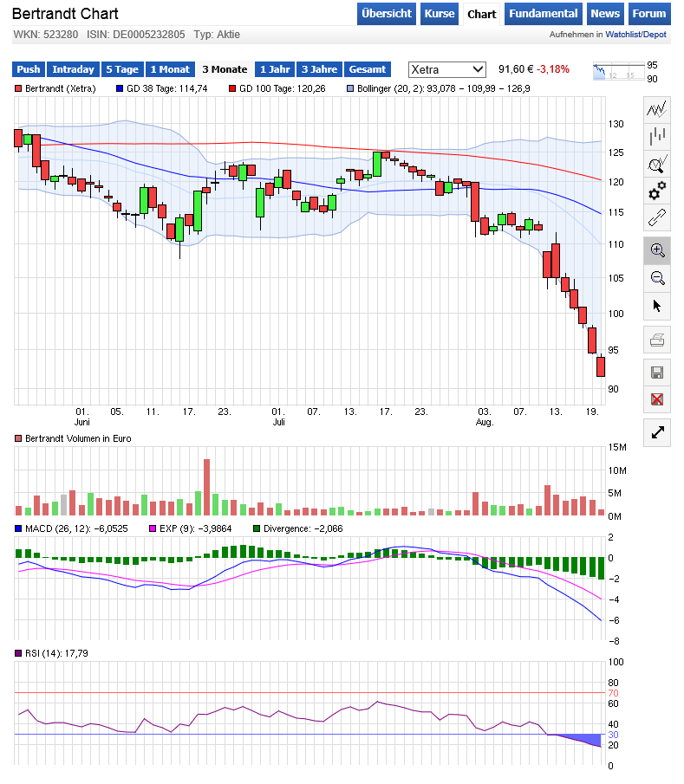Click 'GD 38 Tage: 114,74' label
684x784 pixels.
[167, 88]
